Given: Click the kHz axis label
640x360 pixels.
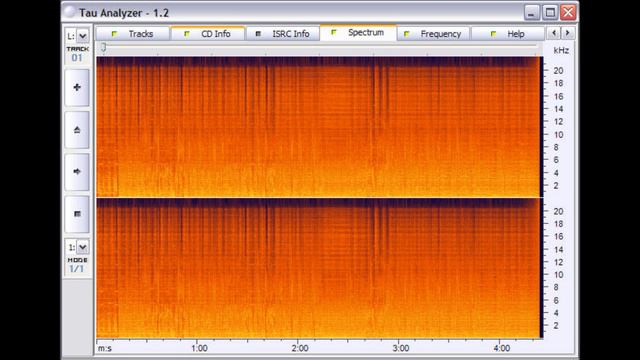Looking at the screenshot, I should [561, 51].
